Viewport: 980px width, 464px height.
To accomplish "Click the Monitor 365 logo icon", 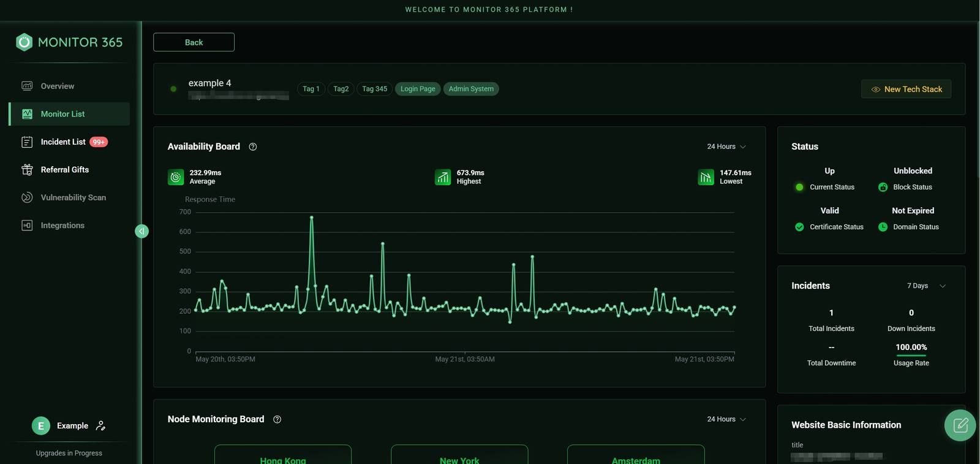I will coord(24,42).
